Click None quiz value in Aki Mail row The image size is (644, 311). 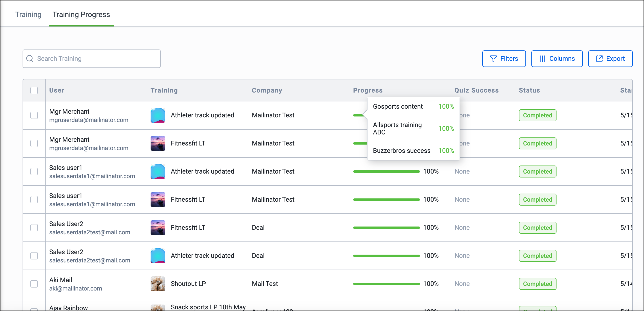point(462,284)
